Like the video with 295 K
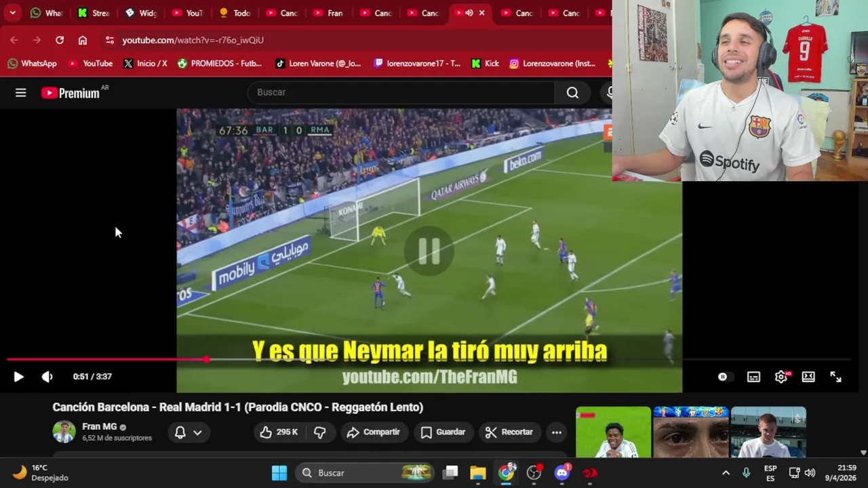This screenshot has height=488, width=868. pyautogui.click(x=279, y=432)
